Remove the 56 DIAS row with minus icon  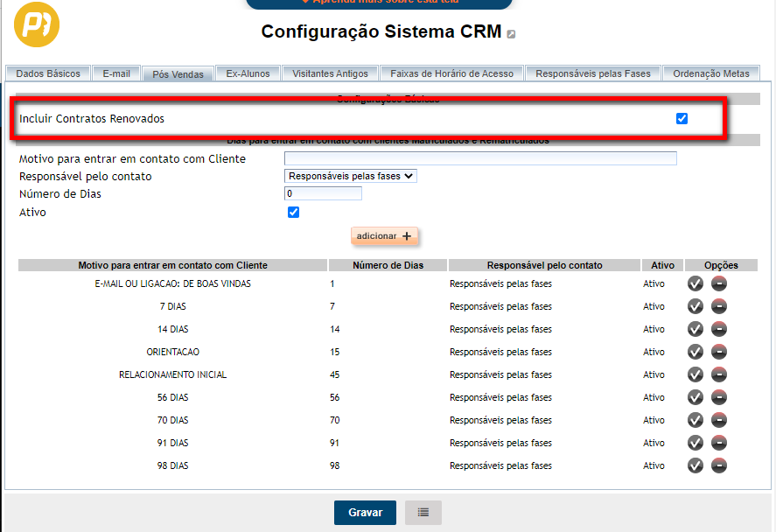(x=719, y=397)
